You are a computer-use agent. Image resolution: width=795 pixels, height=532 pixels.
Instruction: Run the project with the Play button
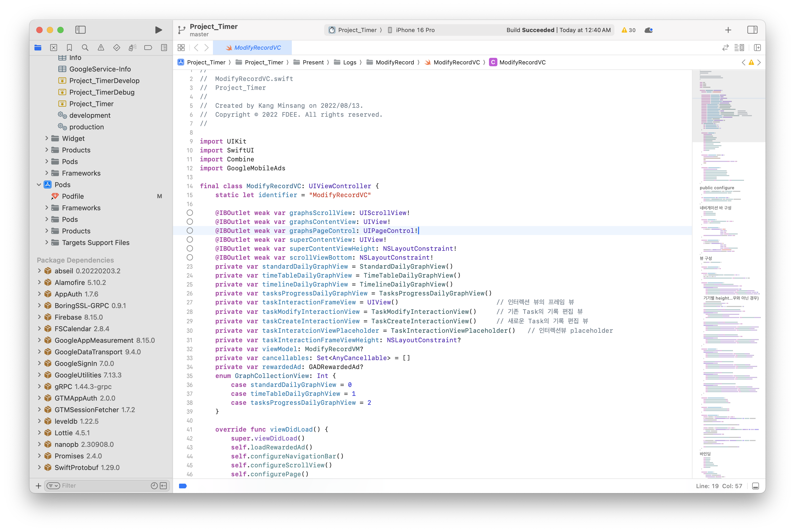click(x=158, y=30)
